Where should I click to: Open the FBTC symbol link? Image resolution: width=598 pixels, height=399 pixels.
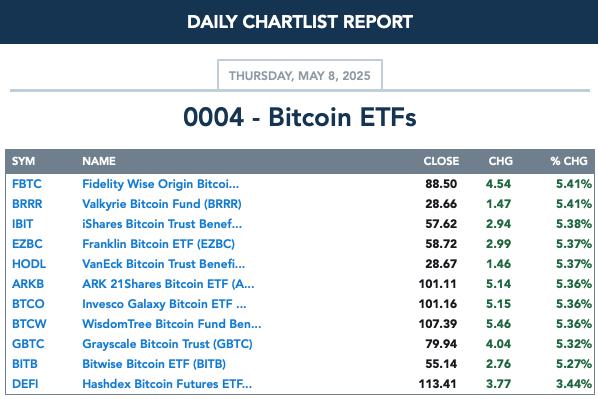point(27,184)
